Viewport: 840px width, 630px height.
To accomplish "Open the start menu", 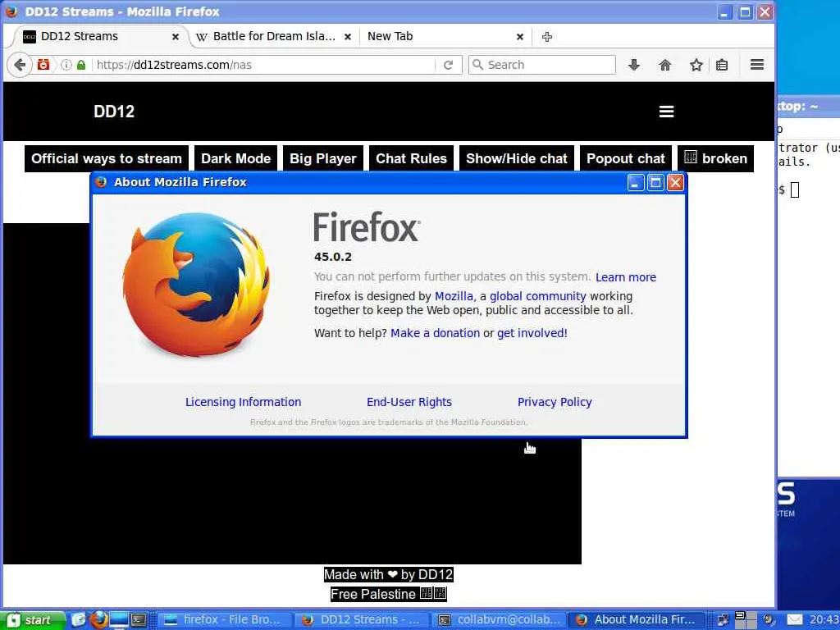I will coord(33,620).
